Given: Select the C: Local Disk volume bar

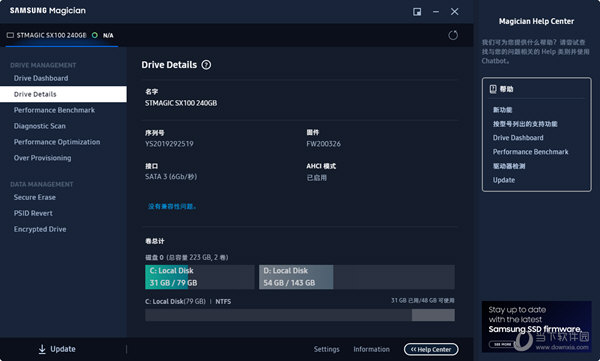Looking at the screenshot, I should pos(199,277).
